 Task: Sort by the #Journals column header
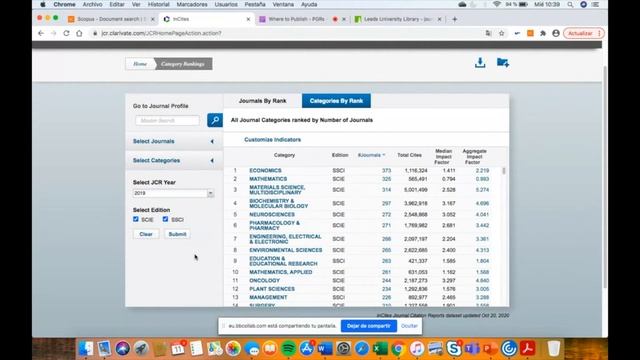371,155
